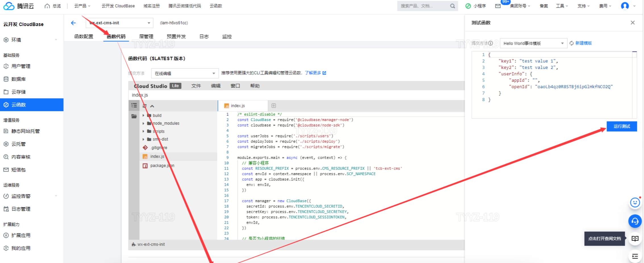Open the Cloud Studio 编辑 menu
The image size is (644, 263).
[216, 86]
